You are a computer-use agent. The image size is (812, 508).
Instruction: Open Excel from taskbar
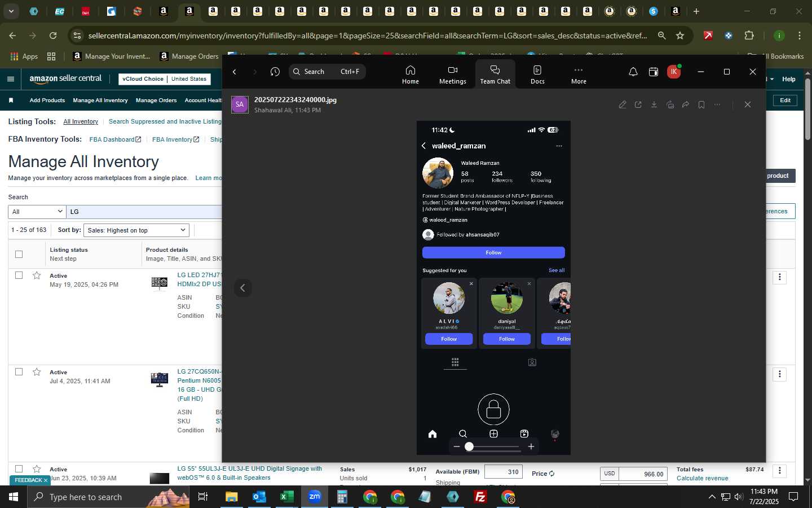pyautogui.click(x=286, y=497)
